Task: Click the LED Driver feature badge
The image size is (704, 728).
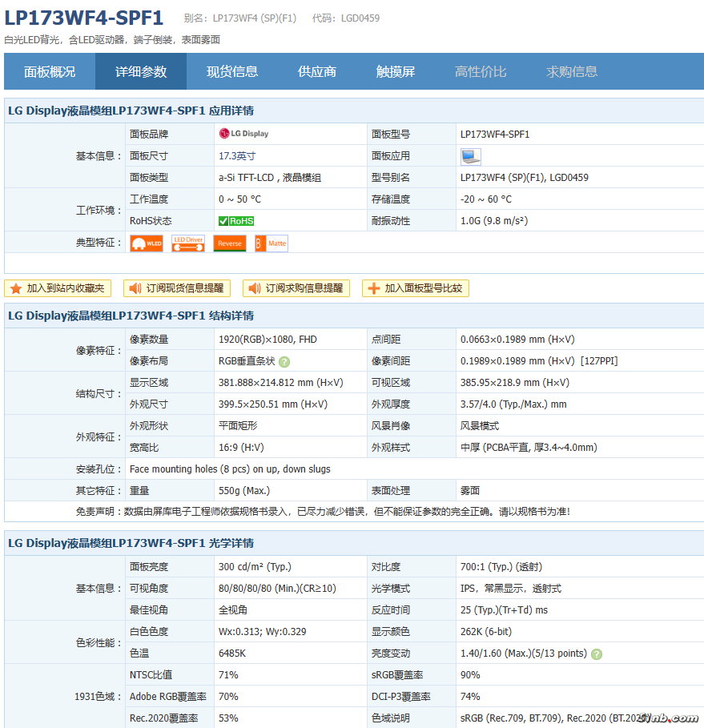Action: (188, 243)
